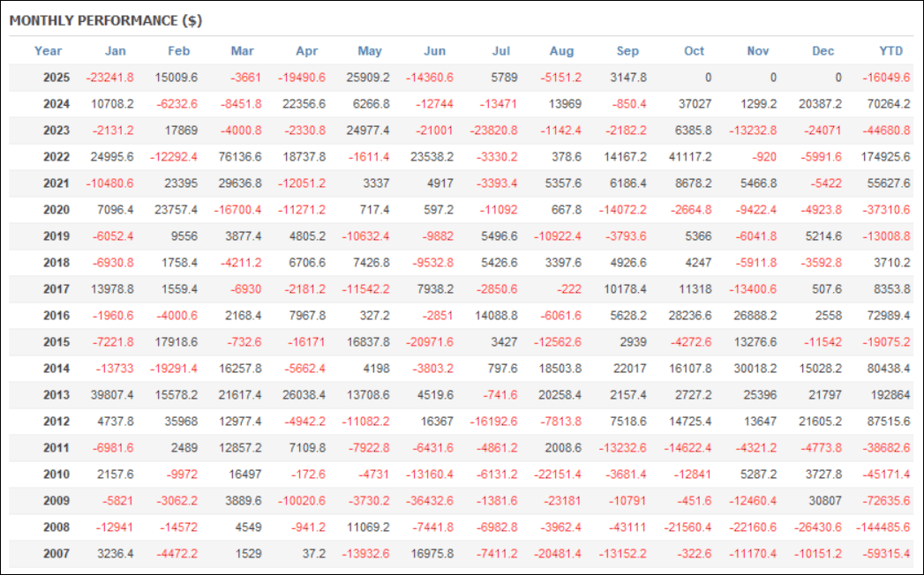
Task: Select the 2025 year row label
Action: click(x=56, y=78)
